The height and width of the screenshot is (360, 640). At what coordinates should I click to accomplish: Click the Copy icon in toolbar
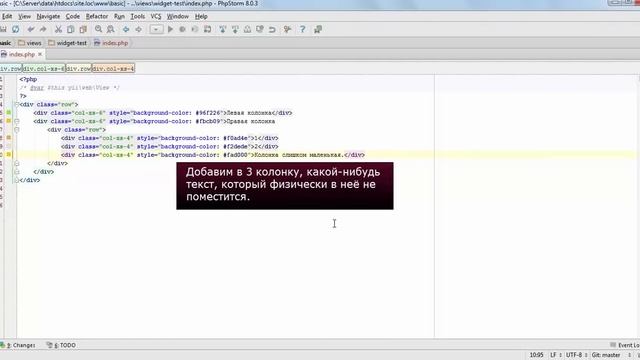coord(71,29)
